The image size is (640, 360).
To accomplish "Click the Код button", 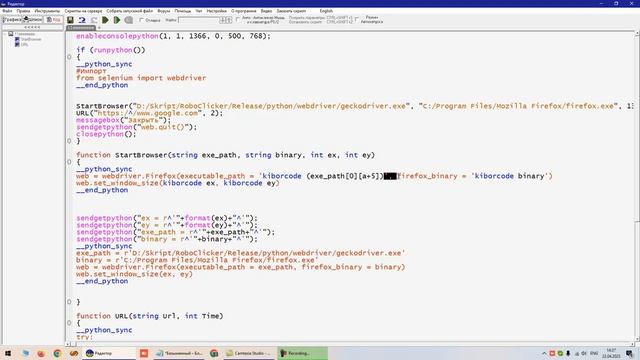I will point(53,20).
